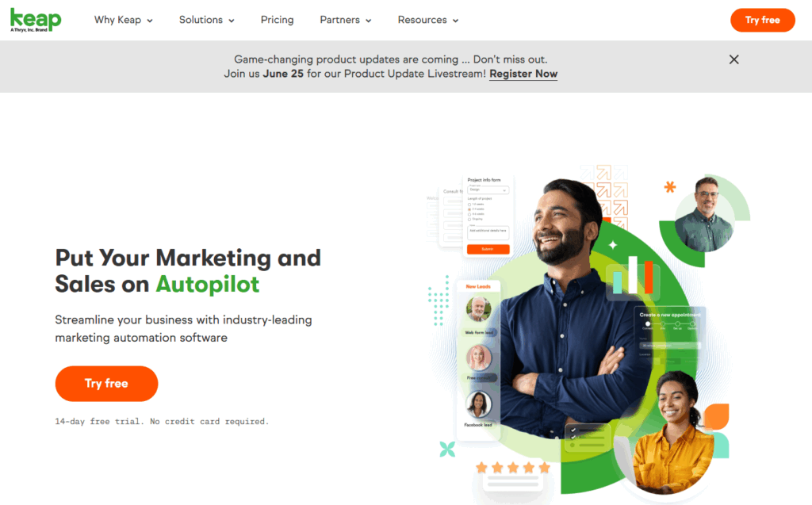Go to the Pricing page
Viewport: 812px width, 505px height.
[277, 20]
